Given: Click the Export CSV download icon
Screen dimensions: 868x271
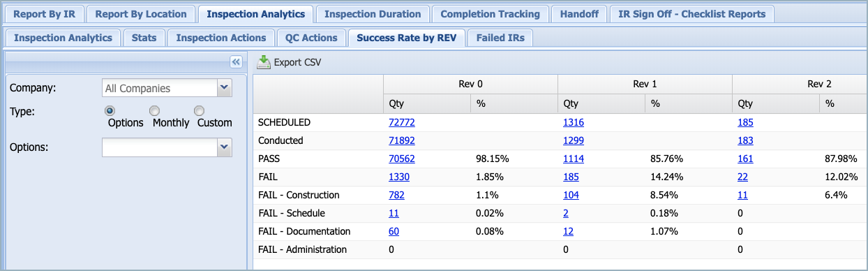Looking at the screenshot, I should tap(263, 63).
